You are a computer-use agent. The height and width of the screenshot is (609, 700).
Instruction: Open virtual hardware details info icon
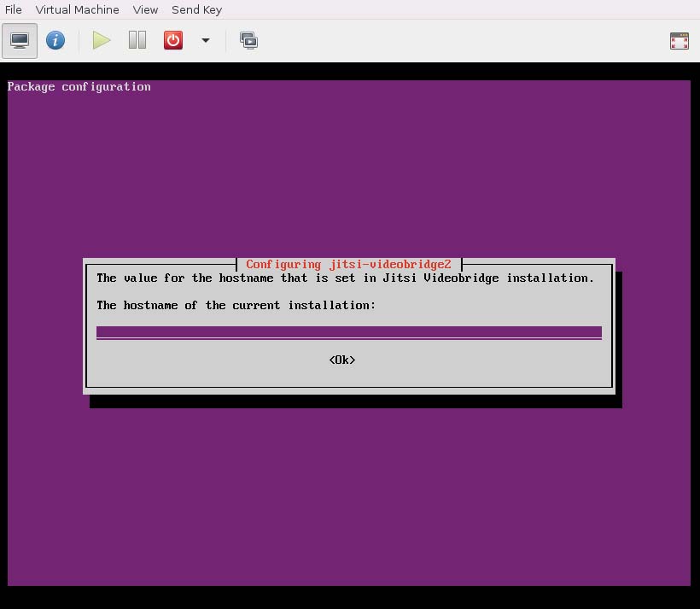[55, 40]
